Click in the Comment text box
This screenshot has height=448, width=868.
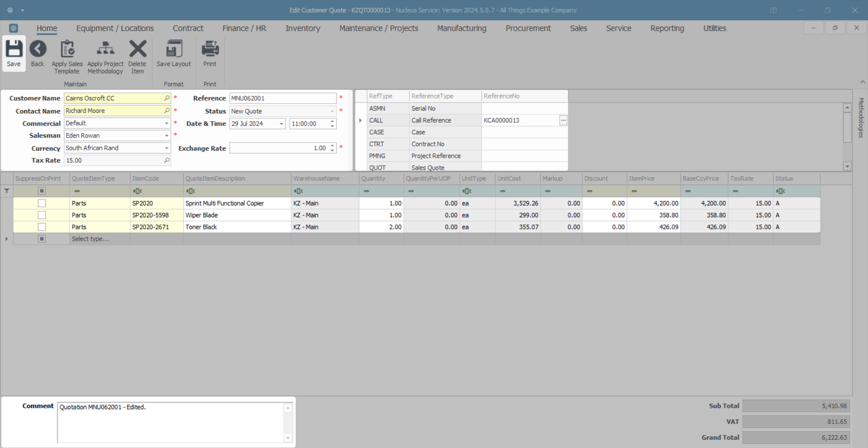point(171,422)
